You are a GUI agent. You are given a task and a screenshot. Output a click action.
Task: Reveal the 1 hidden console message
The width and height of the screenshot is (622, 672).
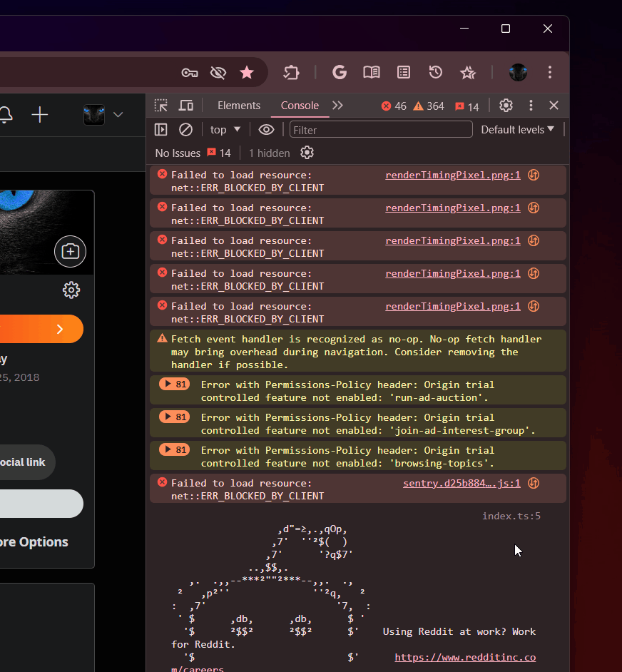point(269,153)
